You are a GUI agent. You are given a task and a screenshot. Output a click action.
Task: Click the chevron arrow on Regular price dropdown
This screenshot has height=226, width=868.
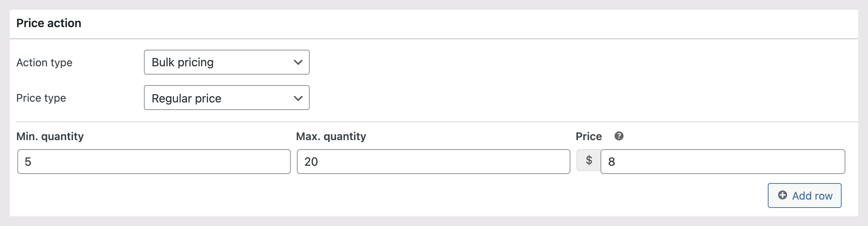click(x=298, y=98)
